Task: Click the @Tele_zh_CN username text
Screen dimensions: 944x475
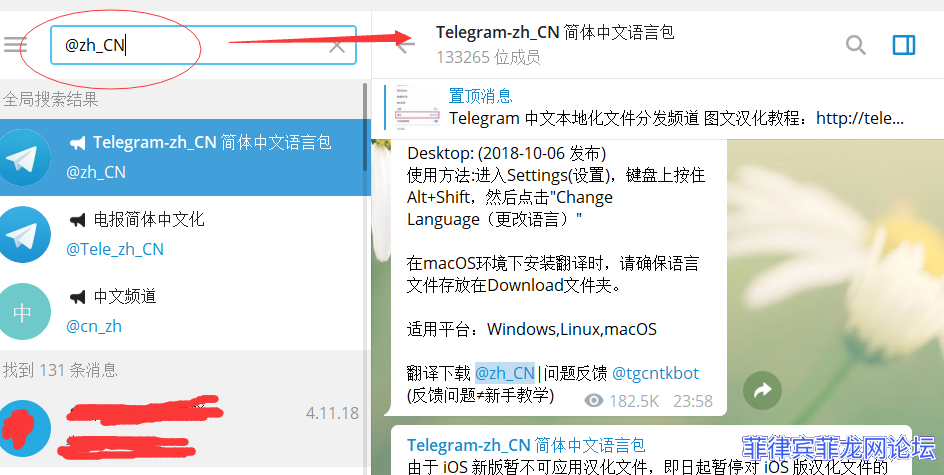Action: coord(114,249)
